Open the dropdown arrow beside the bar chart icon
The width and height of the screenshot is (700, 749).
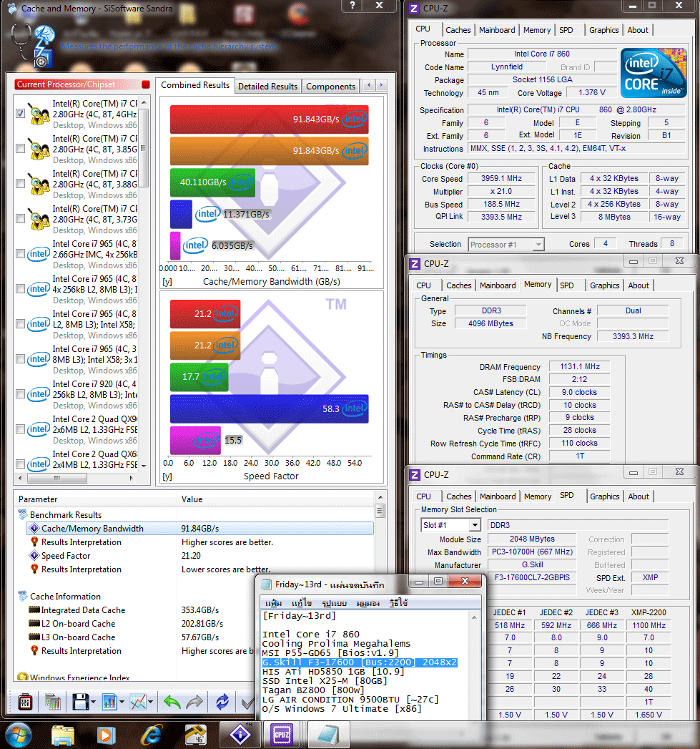(122, 703)
